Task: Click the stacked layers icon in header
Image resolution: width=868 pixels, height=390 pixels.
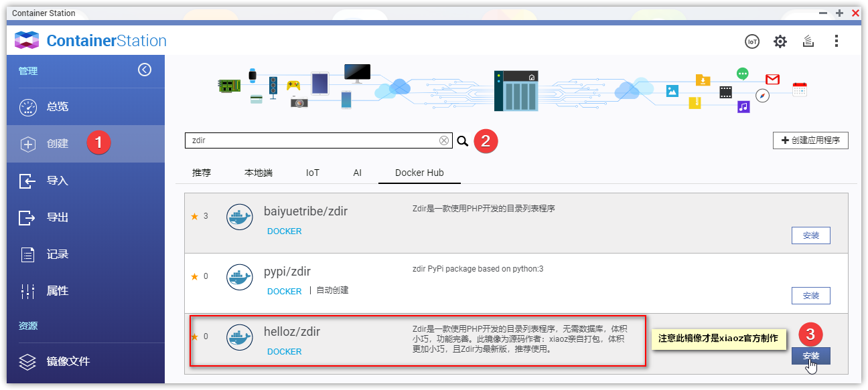Action: (x=808, y=41)
